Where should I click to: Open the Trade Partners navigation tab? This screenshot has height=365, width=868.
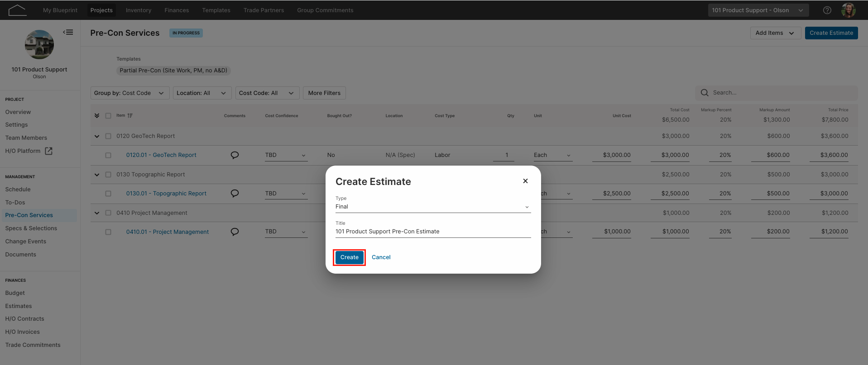[x=264, y=10]
